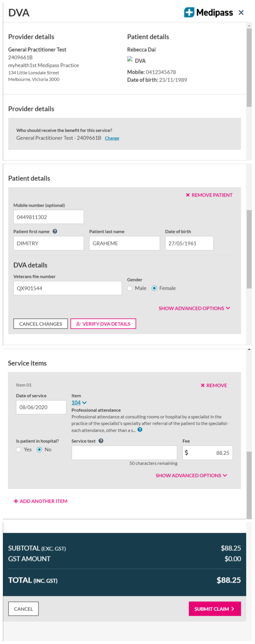Click the Veterans file number field
This screenshot has width=255, height=644.
68,288
